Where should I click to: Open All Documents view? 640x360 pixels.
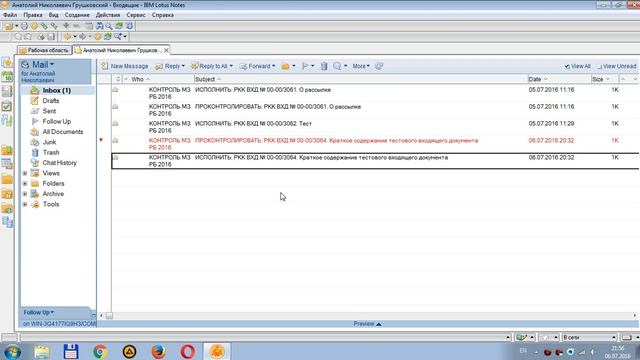point(62,132)
